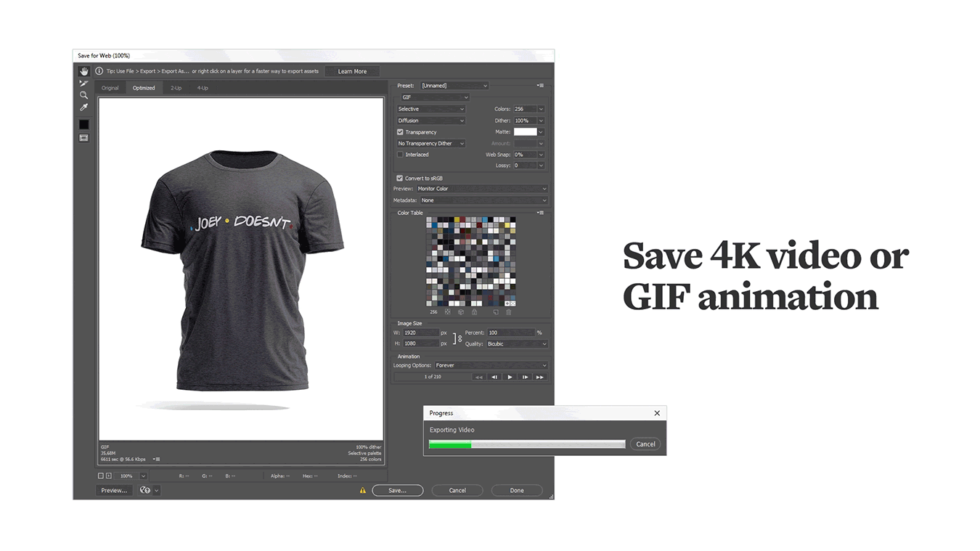Step to previous animation frame
Viewport: 980px width, 551px height.
494,377
